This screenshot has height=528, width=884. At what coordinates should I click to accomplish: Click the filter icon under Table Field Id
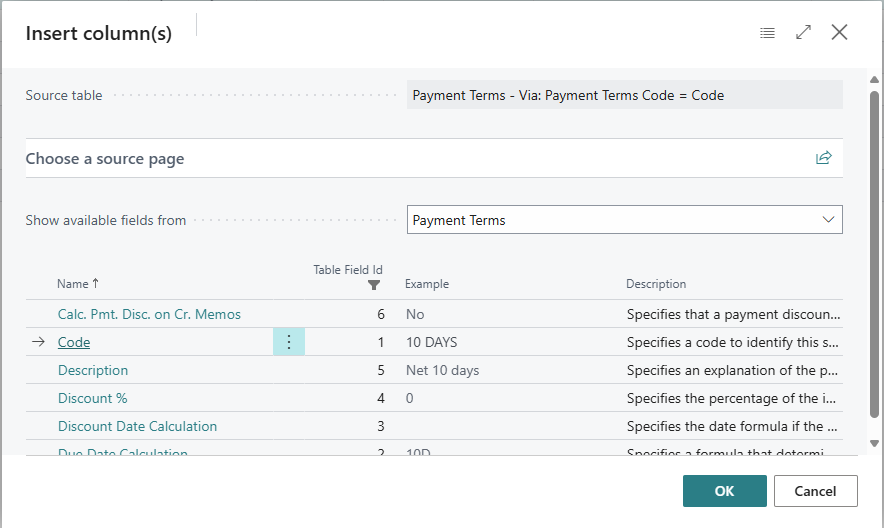click(374, 285)
